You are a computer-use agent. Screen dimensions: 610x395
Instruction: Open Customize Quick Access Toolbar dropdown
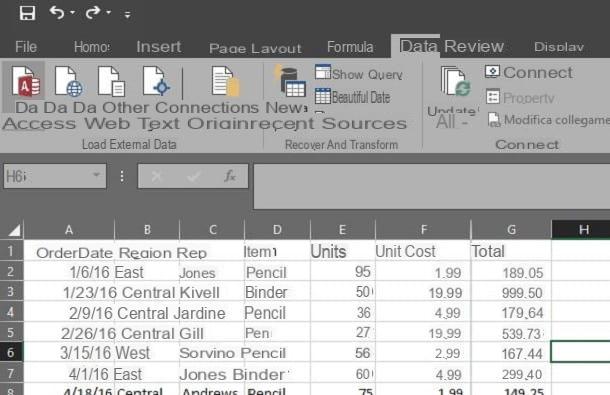pyautogui.click(x=127, y=15)
